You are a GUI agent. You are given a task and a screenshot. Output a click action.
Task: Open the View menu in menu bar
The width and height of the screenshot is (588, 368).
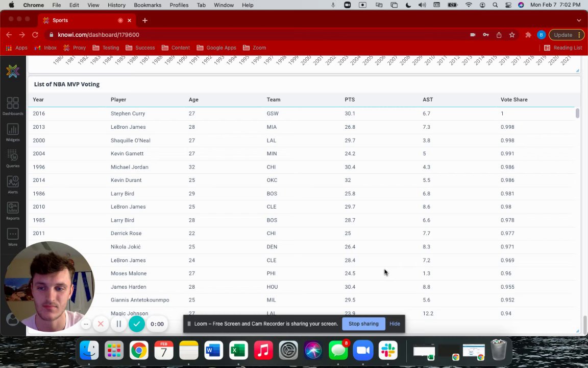(x=93, y=5)
